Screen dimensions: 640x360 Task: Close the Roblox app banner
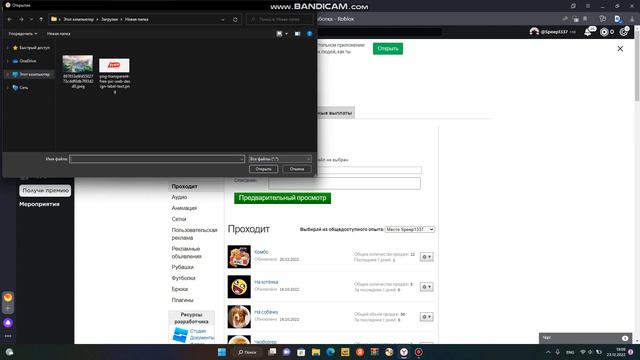click(620, 49)
